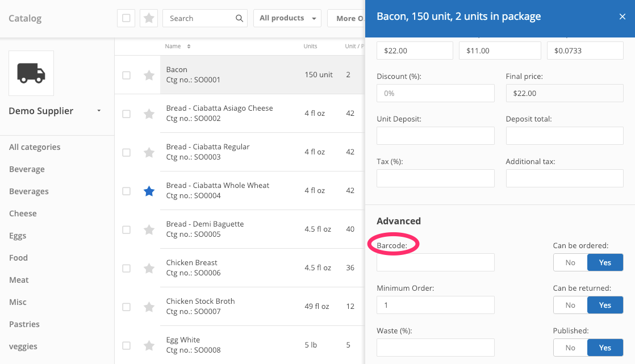Click the favorites star filter in toolbar

click(x=149, y=18)
